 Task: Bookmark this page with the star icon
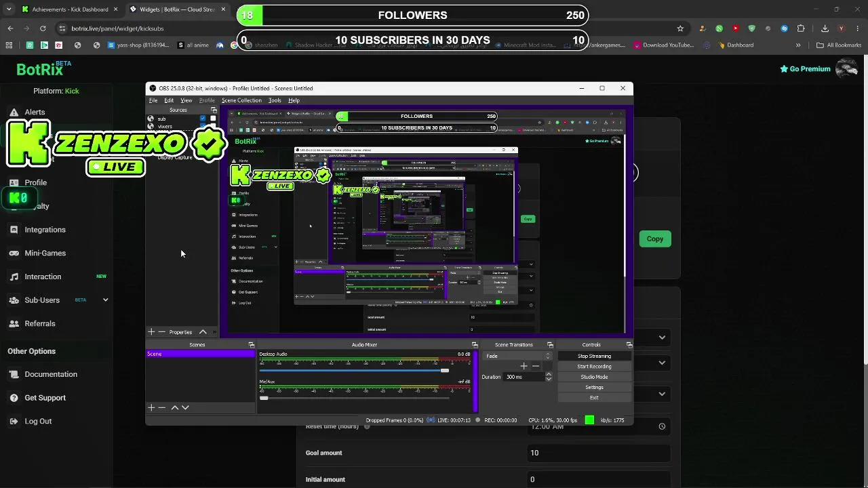(680, 28)
